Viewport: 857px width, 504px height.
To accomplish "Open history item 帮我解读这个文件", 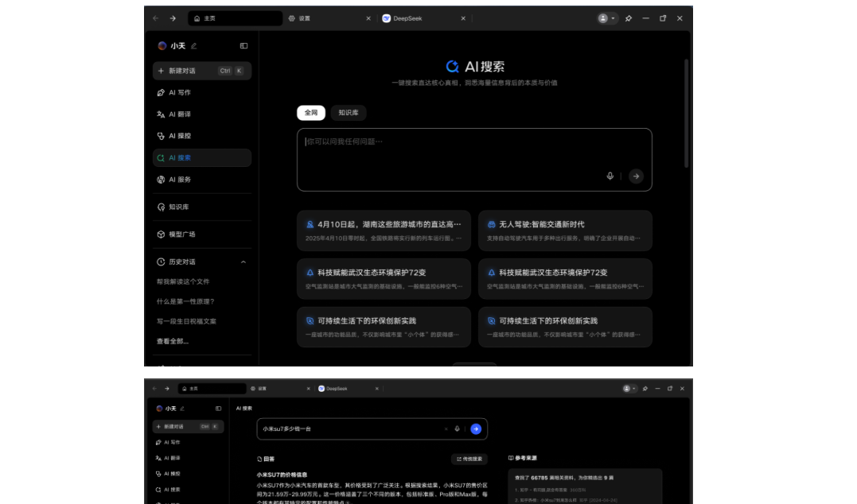I will pos(183,281).
